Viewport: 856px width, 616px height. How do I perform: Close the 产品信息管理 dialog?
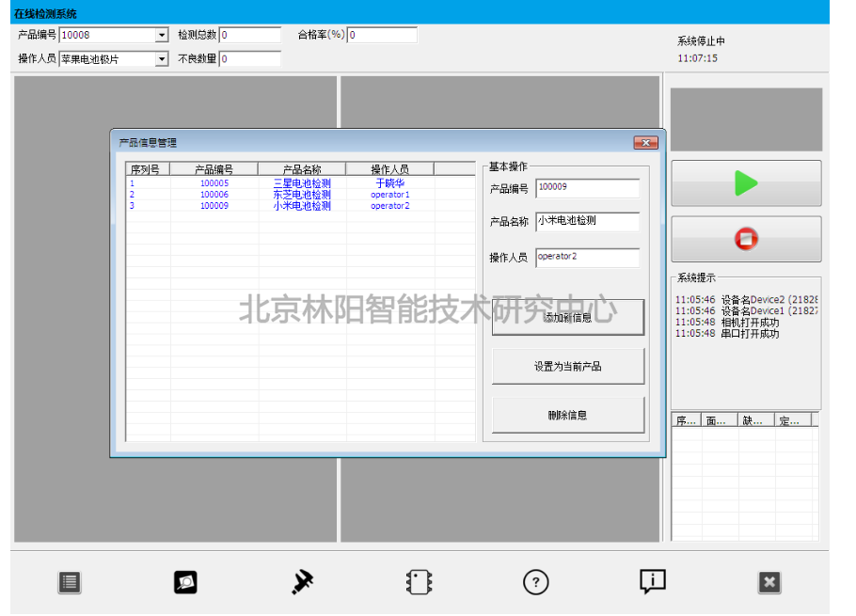pos(644,143)
